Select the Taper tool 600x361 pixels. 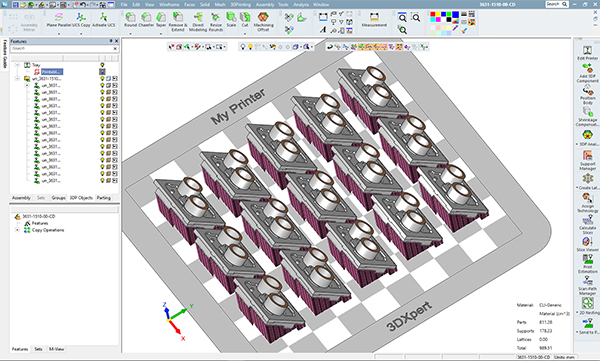[x=161, y=20]
